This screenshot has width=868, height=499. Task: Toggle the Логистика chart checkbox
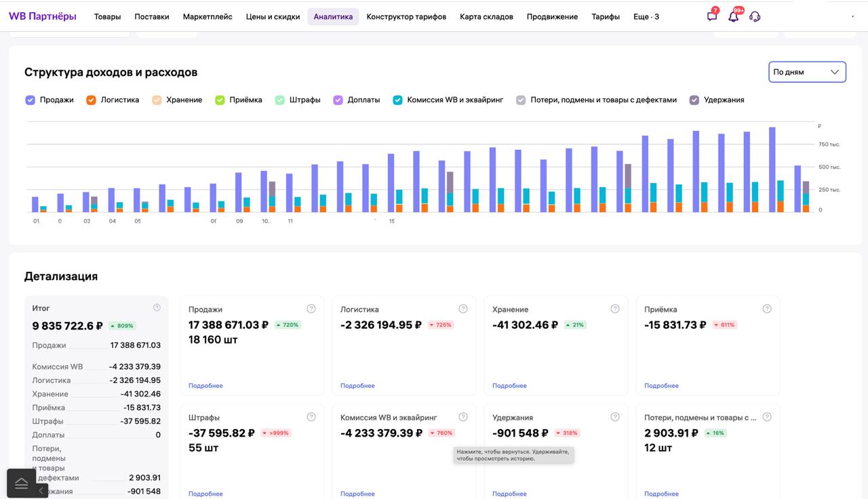coord(91,100)
